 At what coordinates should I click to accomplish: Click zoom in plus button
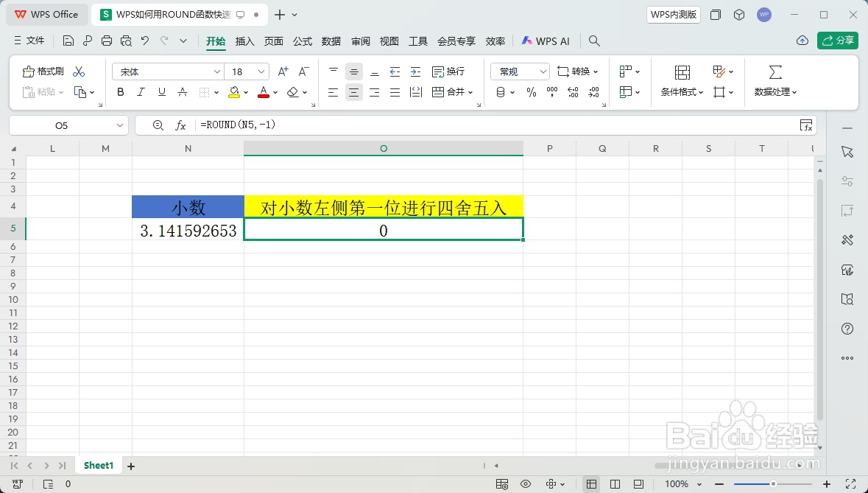click(827, 484)
